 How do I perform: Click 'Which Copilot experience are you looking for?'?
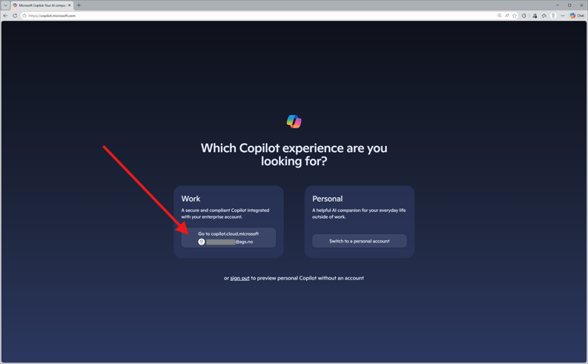tap(294, 154)
